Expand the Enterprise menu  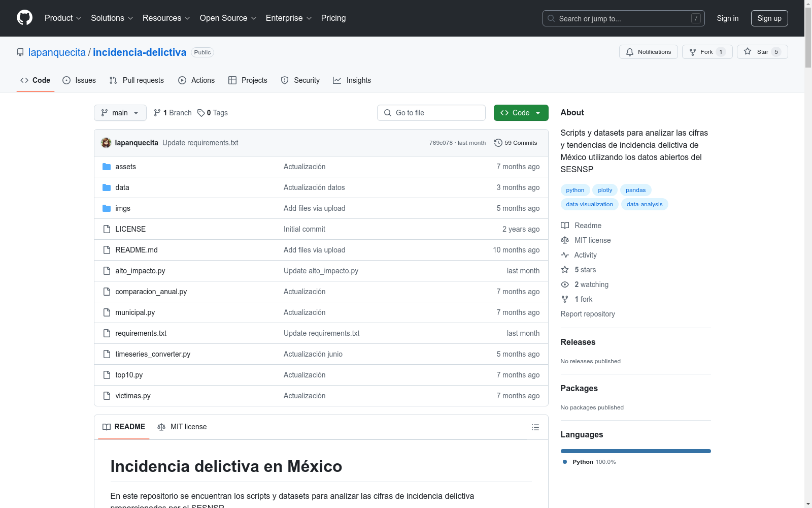[289, 18]
